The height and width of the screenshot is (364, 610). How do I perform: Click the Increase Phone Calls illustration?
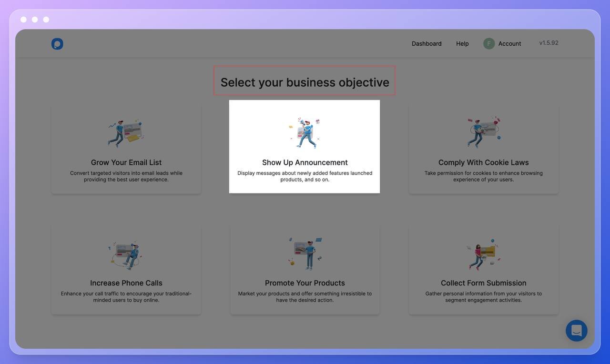pos(126,254)
